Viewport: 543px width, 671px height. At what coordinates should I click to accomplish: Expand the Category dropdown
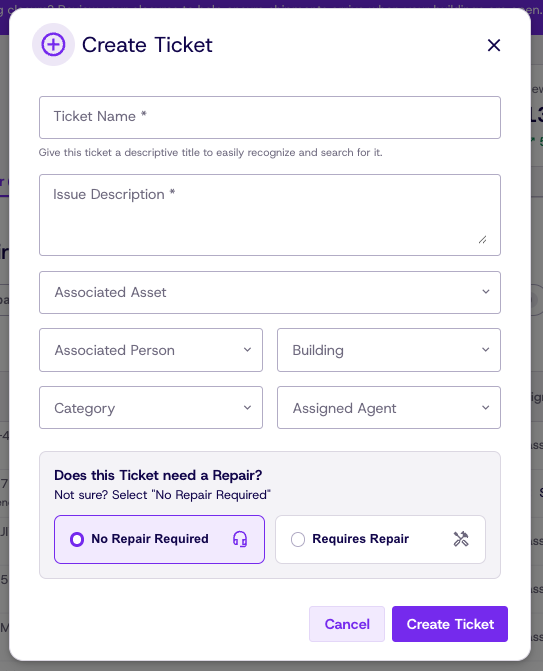pyautogui.click(x=151, y=408)
